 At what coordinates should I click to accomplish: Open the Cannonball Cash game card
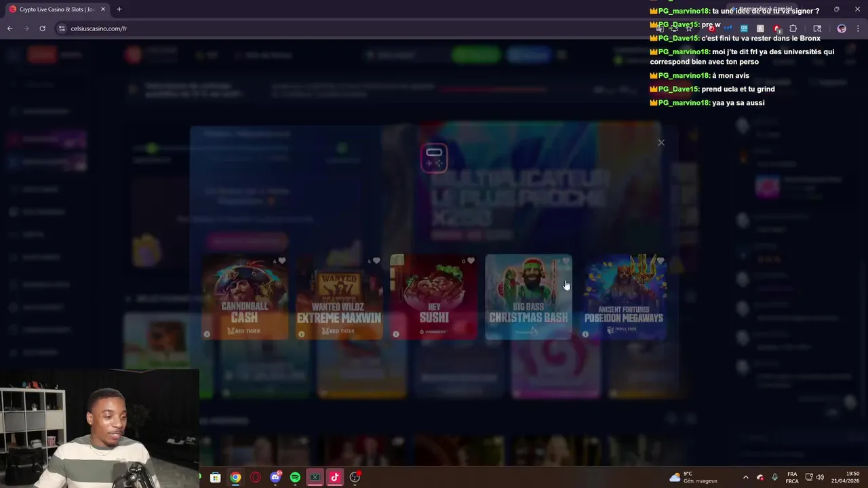(244, 297)
